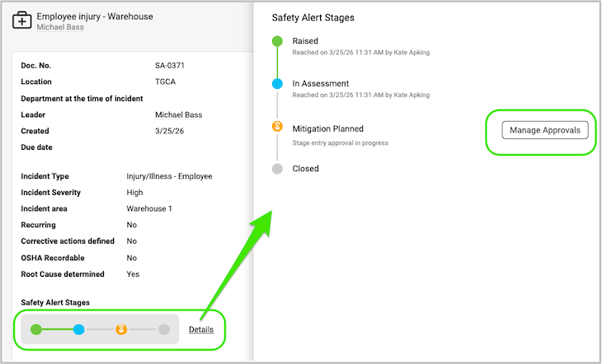The image size is (602, 364).
Task: Click the Doc. No. value SA-0371
Action: [x=171, y=65]
